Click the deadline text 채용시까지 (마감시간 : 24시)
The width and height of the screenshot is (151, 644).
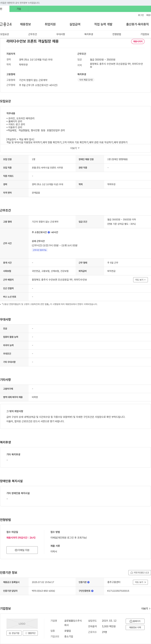click(x=21, y=538)
